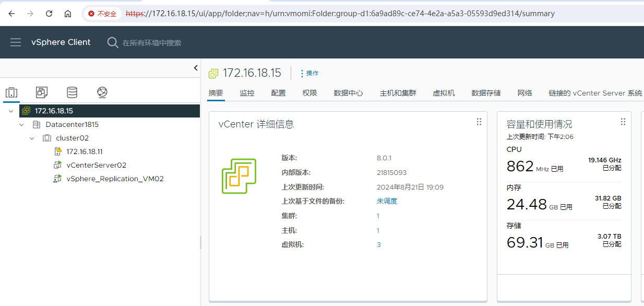Switch to Storage view icon

coord(72,92)
